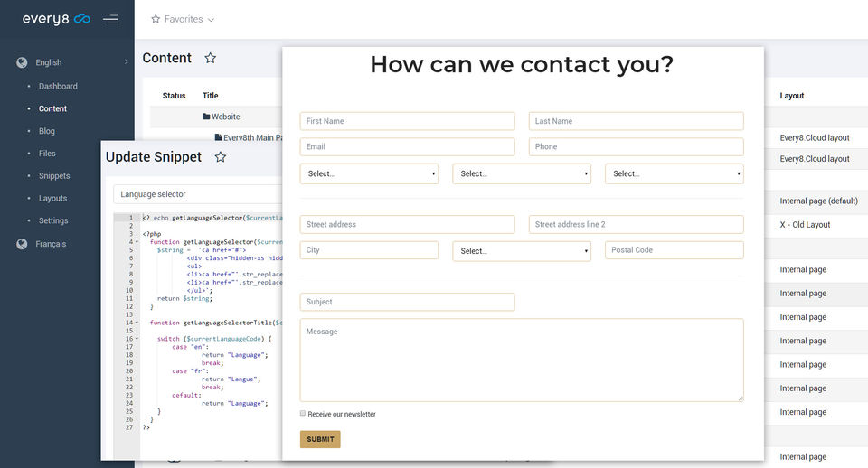Collapse code fold arrow at line 16
Image resolution: width=868 pixels, height=468 pixels.
[137, 339]
